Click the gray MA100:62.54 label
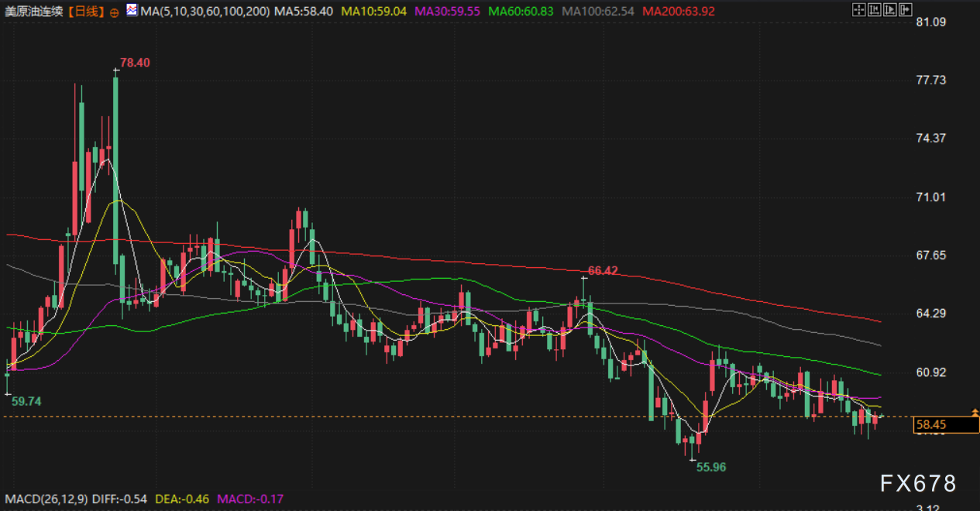This screenshot has height=511, width=980. (x=598, y=12)
